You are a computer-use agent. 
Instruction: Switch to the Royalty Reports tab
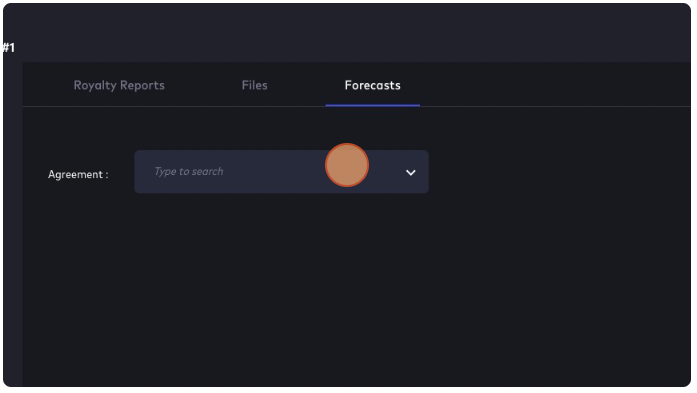pos(119,85)
